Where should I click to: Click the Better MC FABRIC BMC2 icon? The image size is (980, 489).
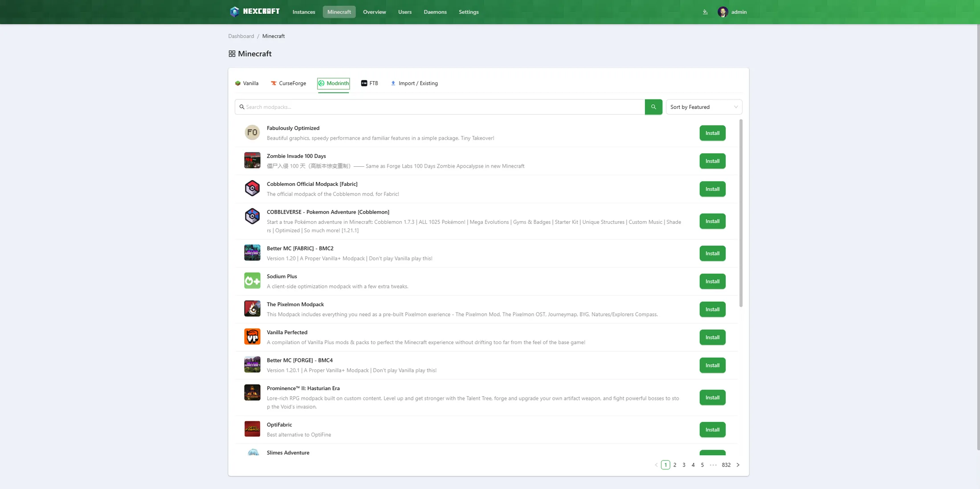[252, 253]
